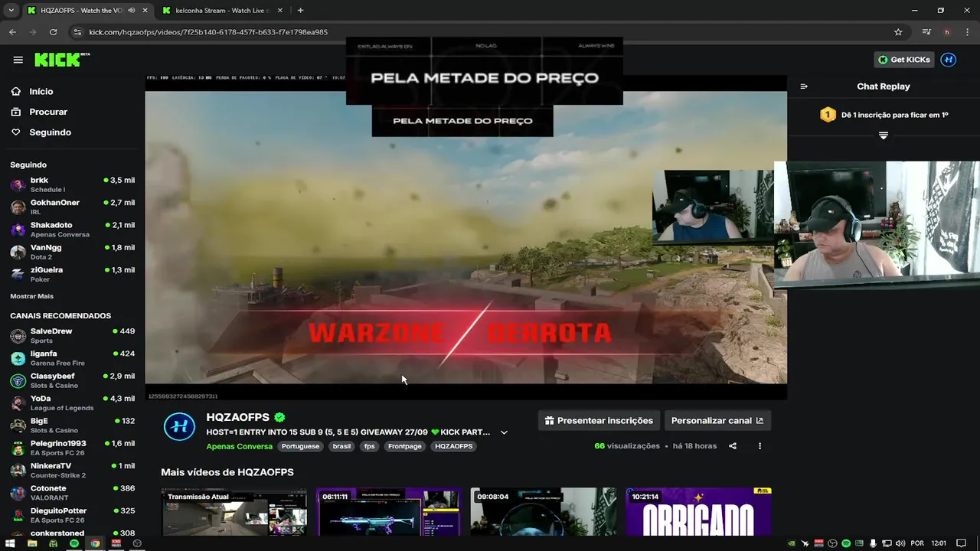Click Presentear inscrições button
Image resolution: width=980 pixels, height=551 pixels.
click(599, 420)
